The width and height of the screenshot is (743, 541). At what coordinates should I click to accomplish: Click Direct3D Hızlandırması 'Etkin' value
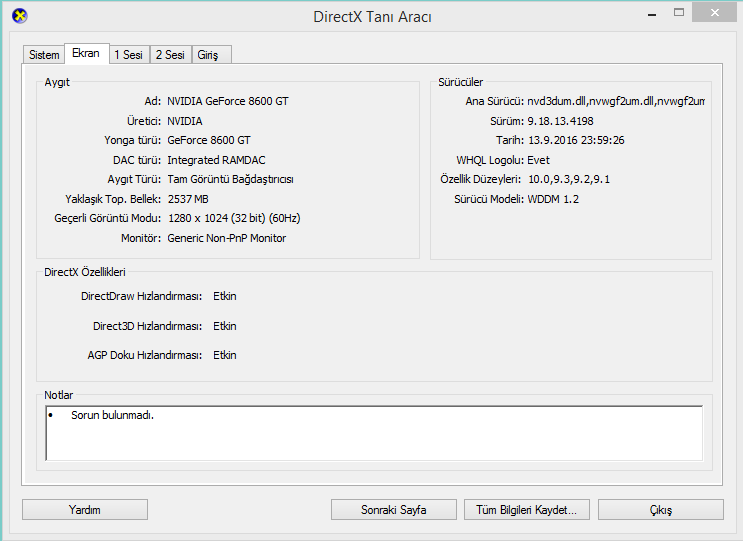coord(225,326)
